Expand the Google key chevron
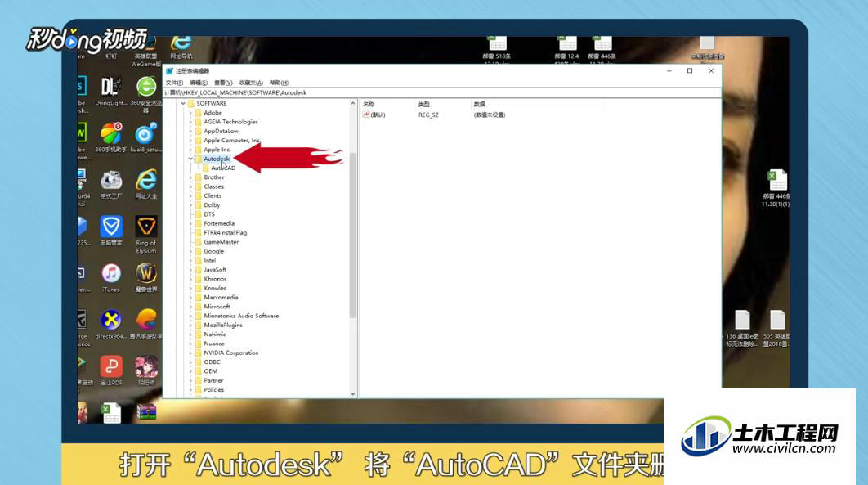The image size is (868, 485). [190, 251]
